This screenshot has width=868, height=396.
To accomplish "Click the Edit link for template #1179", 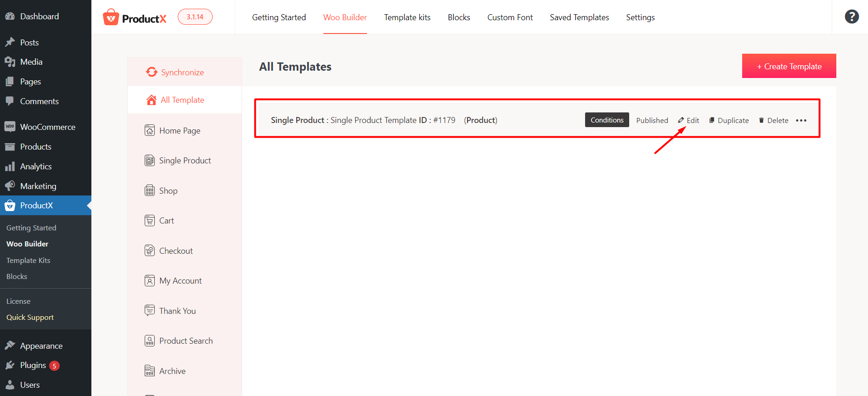I will pyautogui.click(x=693, y=120).
